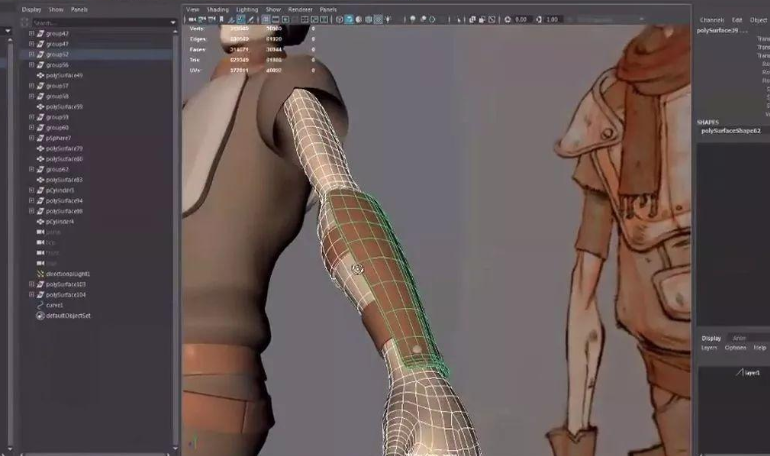Click the Field Chart icon
This screenshot has width=770, height=456.
(x=304, y=20)
